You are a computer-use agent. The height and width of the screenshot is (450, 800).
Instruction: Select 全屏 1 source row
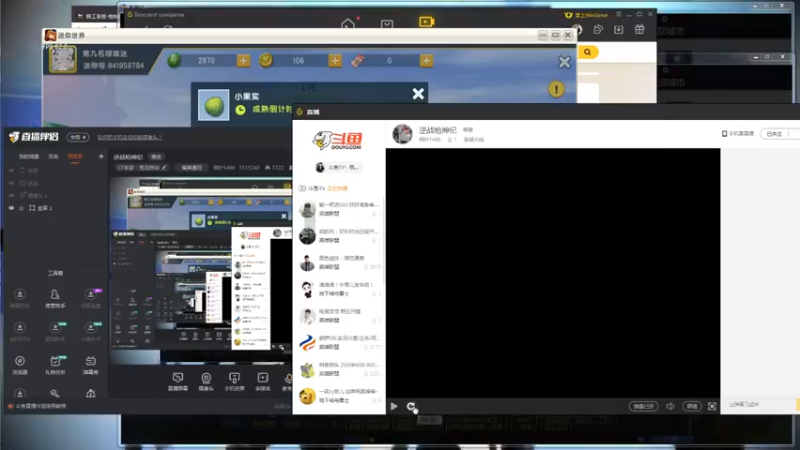tap(55, 208)
